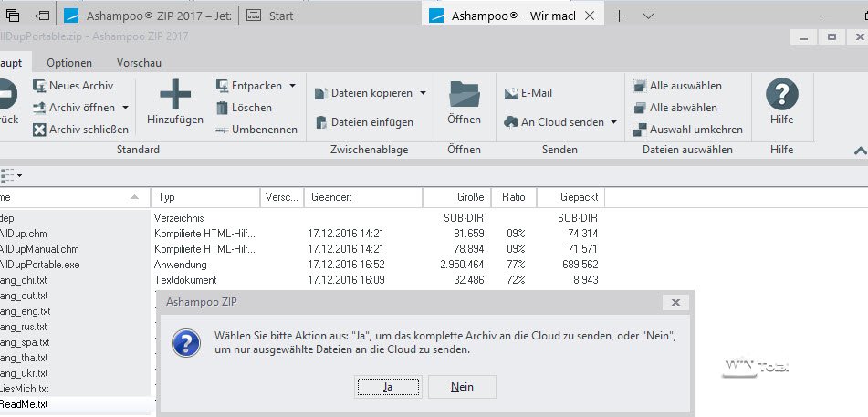Open the Hilfe question mark icon
This screenshot has height=417, width=868.
(x=781, y=94)
